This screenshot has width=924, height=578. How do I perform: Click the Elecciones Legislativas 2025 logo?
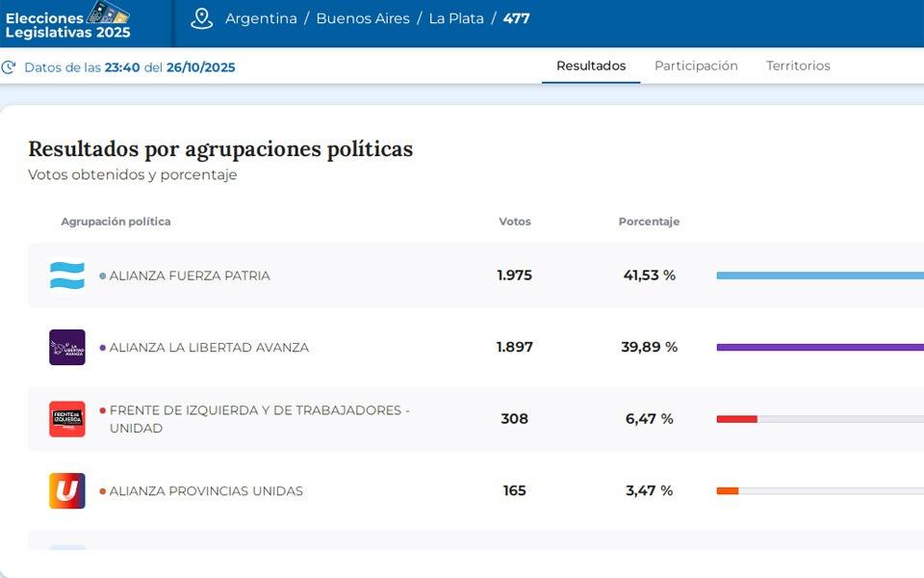pos(67,21)
